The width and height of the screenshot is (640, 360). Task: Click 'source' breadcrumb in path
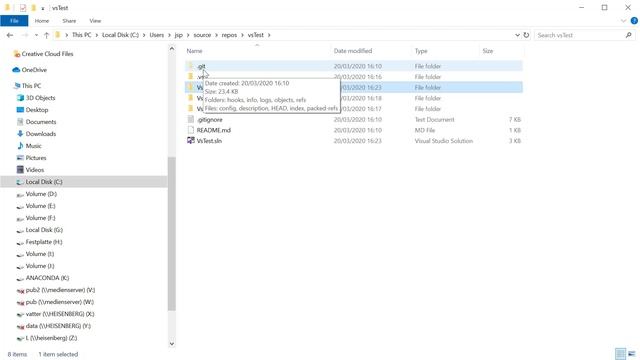coord(202,35)
